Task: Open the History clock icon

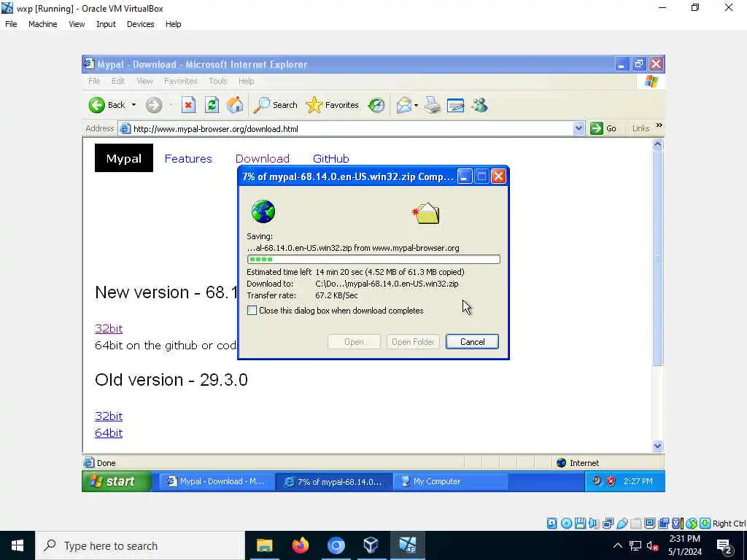Action: click(x=376, y=105)
